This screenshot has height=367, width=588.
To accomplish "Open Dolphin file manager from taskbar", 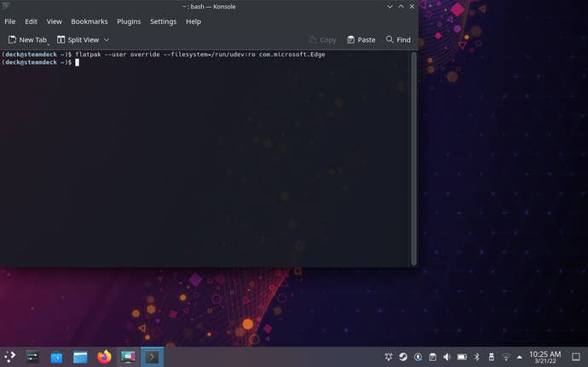I will point(80,357).
